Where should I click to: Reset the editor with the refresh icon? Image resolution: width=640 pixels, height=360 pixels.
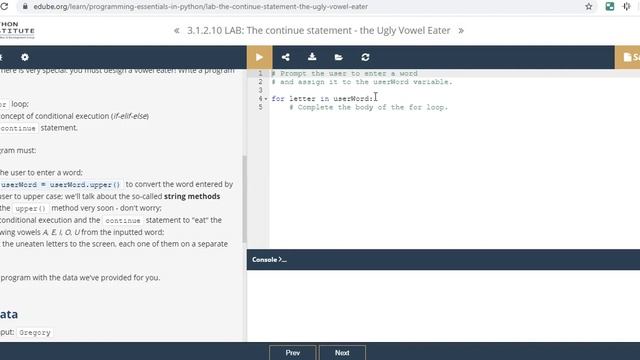(365, 57)
